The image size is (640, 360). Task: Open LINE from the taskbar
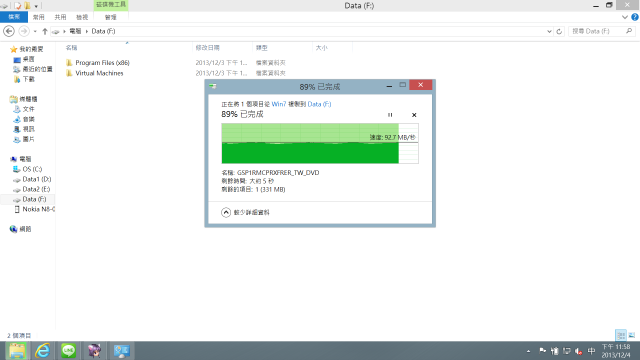pyautogui.click(x=69, y=351)
